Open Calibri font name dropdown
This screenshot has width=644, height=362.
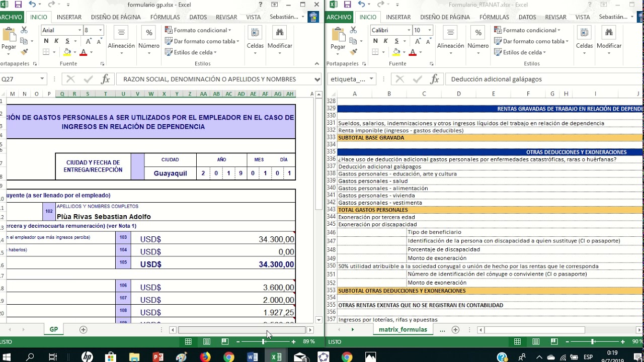point(409,30)
